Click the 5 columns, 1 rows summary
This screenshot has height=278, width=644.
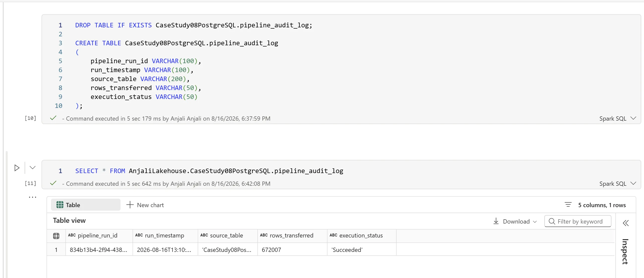pyautogui.click(x=602, y=205)
